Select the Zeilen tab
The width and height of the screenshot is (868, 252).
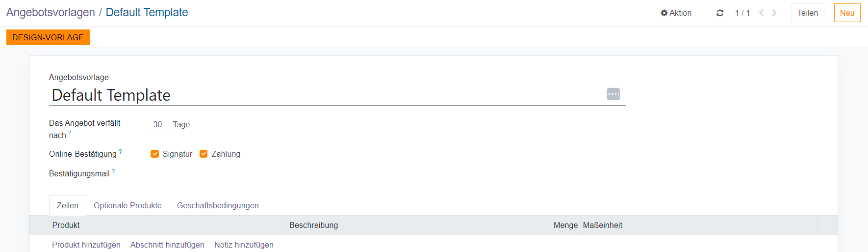click(x=68, y=205)
